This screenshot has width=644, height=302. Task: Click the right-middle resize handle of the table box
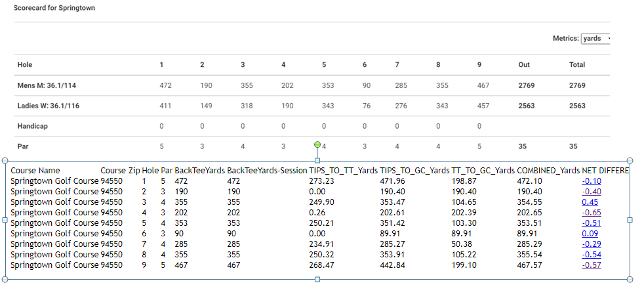pyautogui.click(x=630, y=220)
